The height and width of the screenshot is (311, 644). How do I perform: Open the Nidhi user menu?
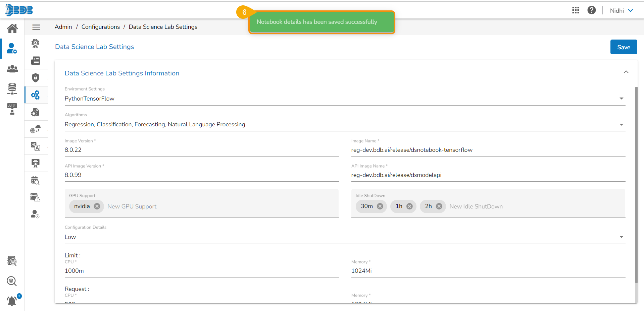tap(621, 11)
